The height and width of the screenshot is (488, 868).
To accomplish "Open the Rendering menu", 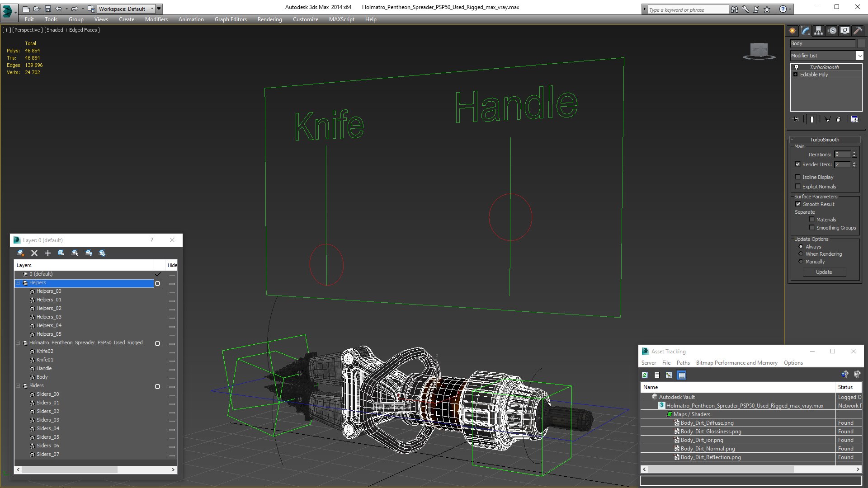I will [269, 19].
